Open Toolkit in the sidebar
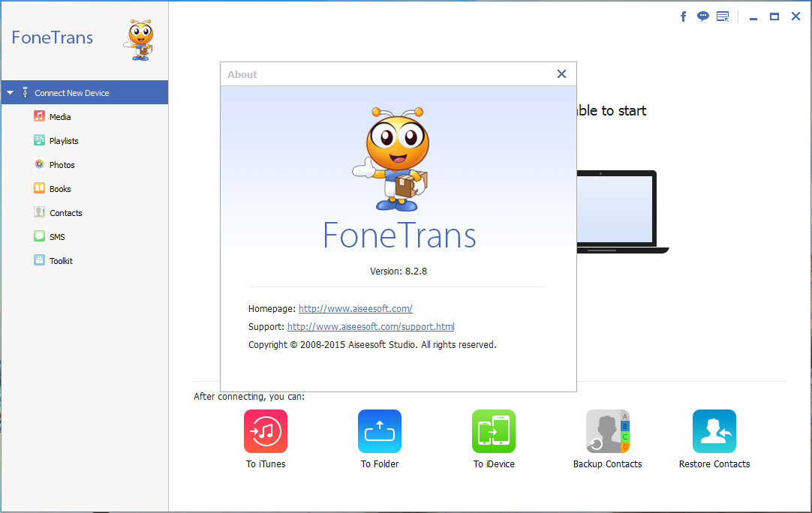This screenshot has height=513, width=812. [61, 261]
